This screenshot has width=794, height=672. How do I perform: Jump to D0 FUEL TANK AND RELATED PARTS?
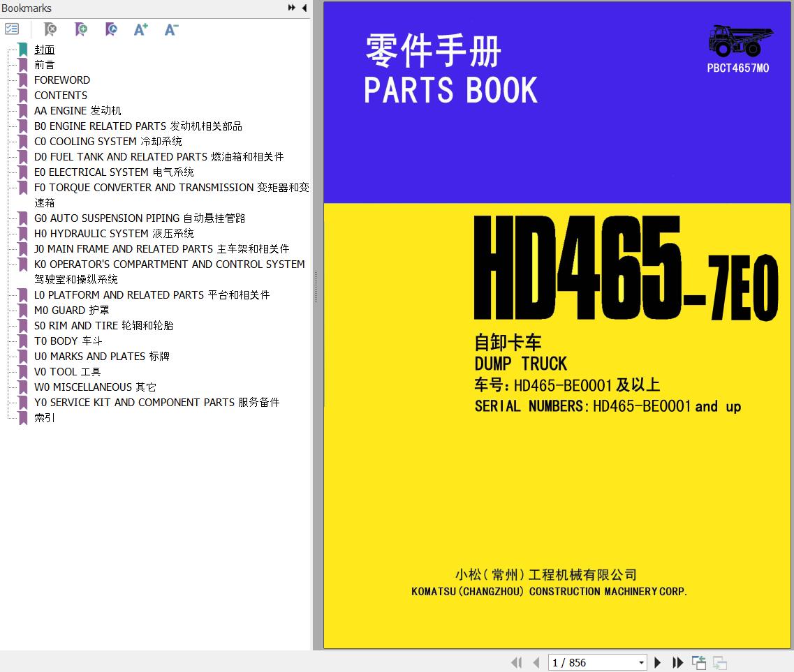point(159,157)
